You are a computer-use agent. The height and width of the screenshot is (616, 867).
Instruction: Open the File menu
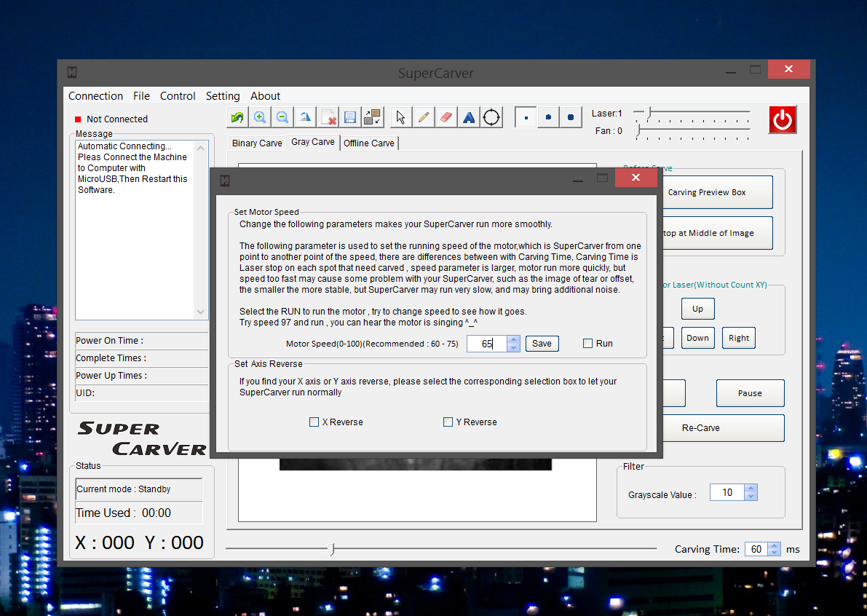(x=141, y=95)
